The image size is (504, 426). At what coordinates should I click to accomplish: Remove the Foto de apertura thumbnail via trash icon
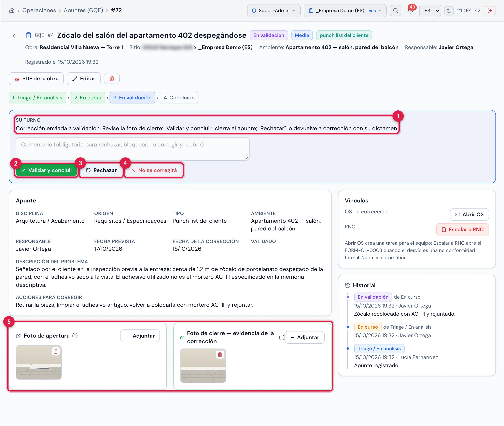point(56,351)
